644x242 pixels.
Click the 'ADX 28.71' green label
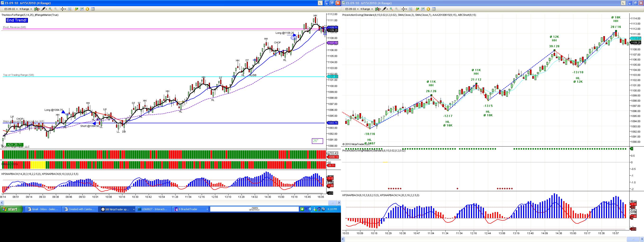15,145
